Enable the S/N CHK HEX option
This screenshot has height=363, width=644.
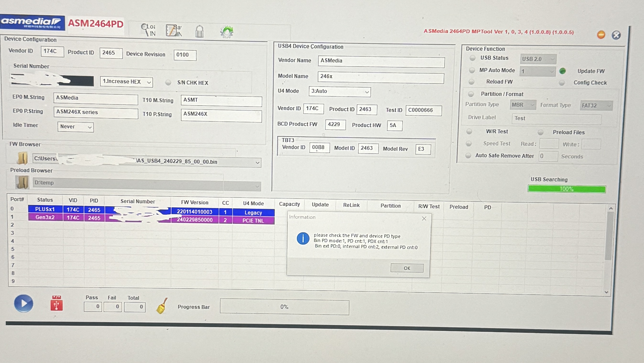(x=168, y=82)
